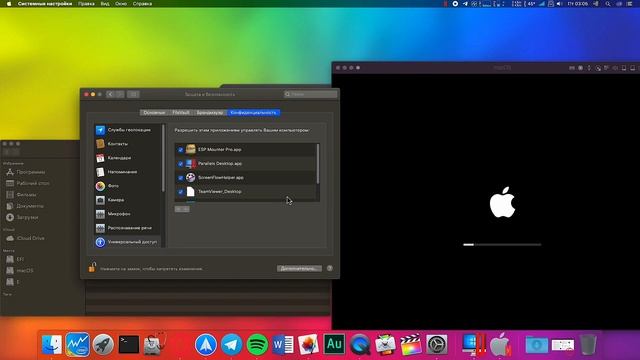This screenshot has height=360, width=640.
Task: Open Notification Center in menu bar
Action: pos(629,4)
